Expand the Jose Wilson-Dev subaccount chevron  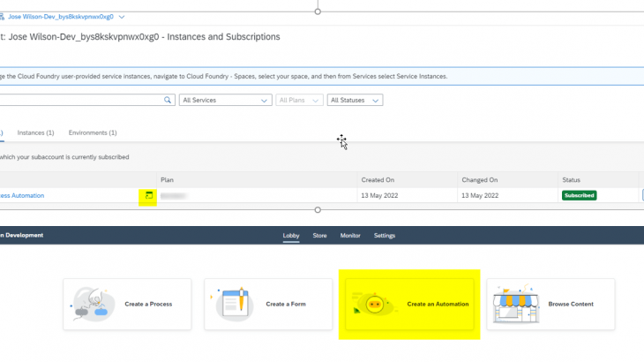tap(121, 17)
